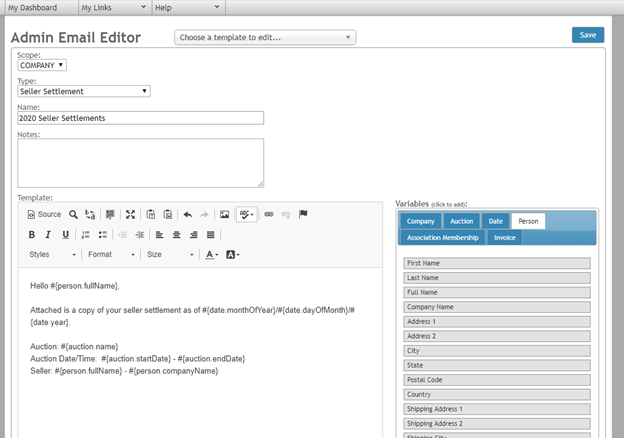Viewport: 624px width, 438px height.
Task: Add the City variable
Action: point(497,351)
